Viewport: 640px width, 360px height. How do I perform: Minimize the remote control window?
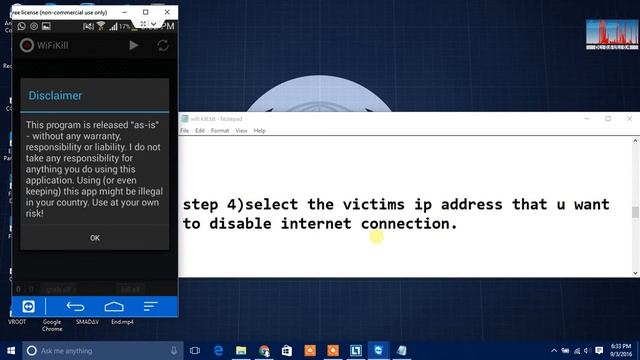click(x=124, y=12)
